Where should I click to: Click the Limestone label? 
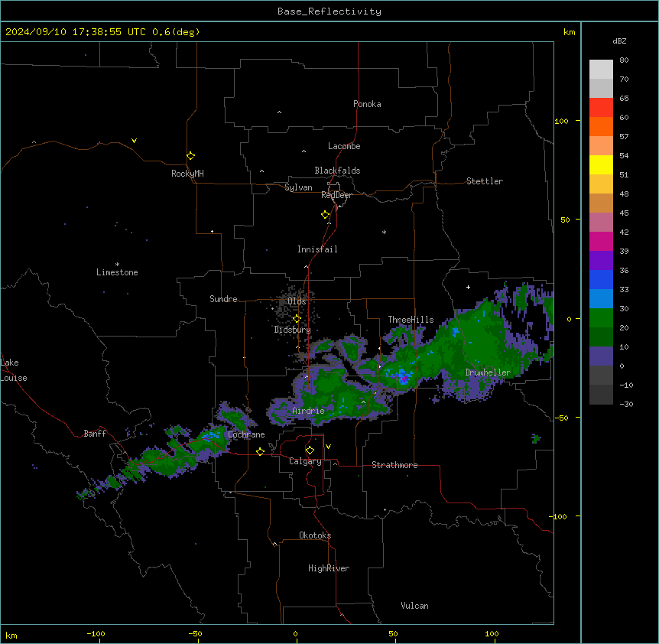point(117,272)
